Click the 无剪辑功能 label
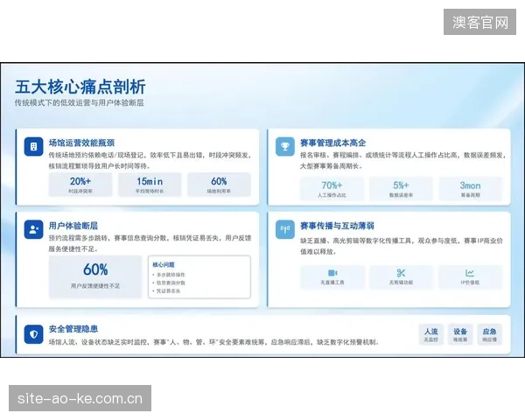The height and width of the screenshot is (420, 525). (x=401, y=283)
